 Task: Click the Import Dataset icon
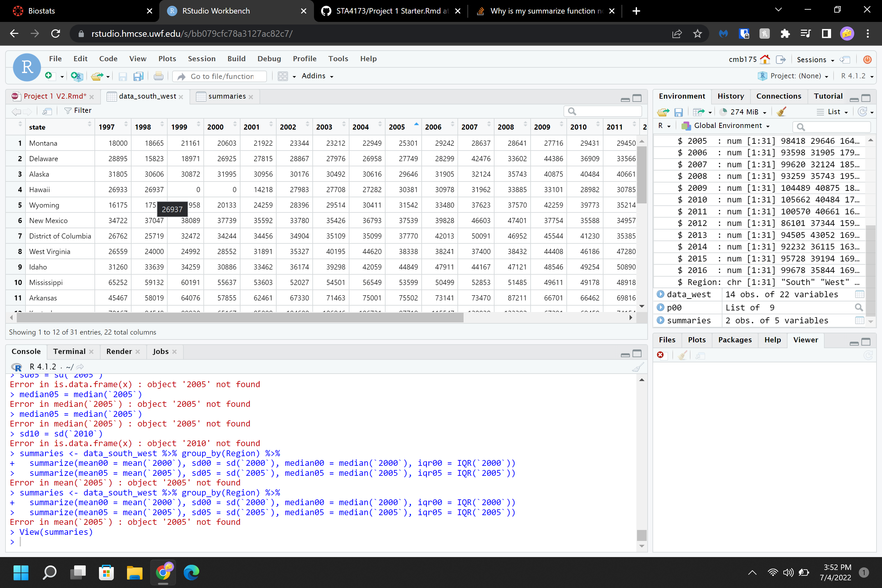click(x=698, y=112)
